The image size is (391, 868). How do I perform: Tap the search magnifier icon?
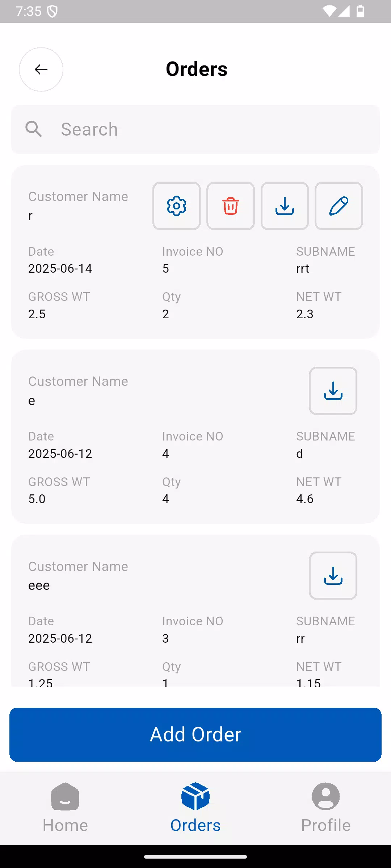(x=34, y=129)
